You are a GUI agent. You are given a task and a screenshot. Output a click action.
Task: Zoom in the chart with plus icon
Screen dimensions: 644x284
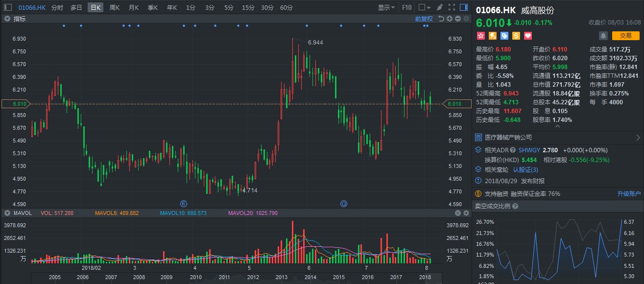tap(450, 19)
